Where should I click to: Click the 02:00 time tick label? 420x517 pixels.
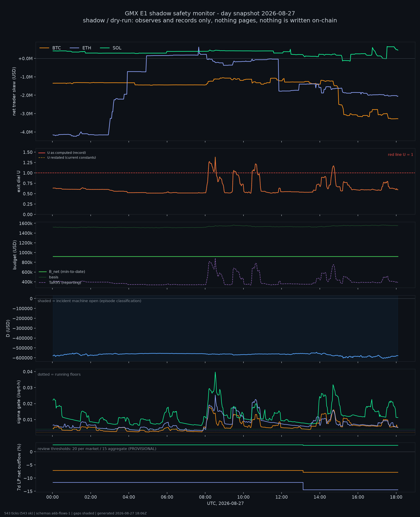click(91, 497)
